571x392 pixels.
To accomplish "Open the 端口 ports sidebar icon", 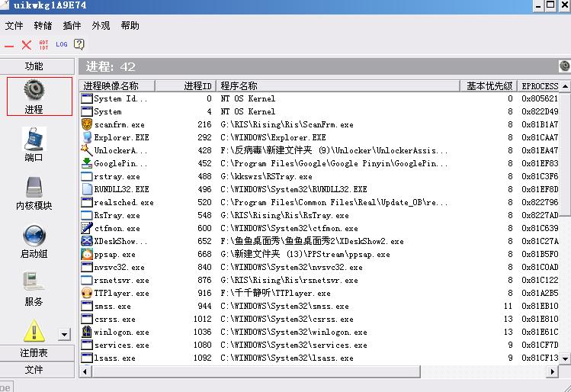I will [x=34, y=139].
